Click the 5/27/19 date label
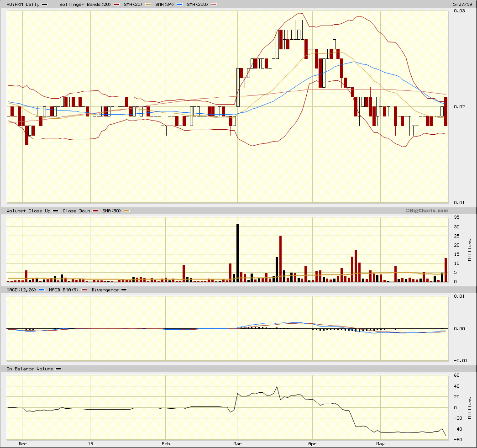 (462, 4)
